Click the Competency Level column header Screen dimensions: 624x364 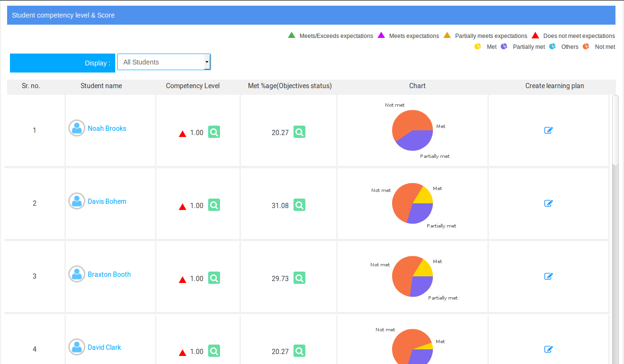pos(193,86)
